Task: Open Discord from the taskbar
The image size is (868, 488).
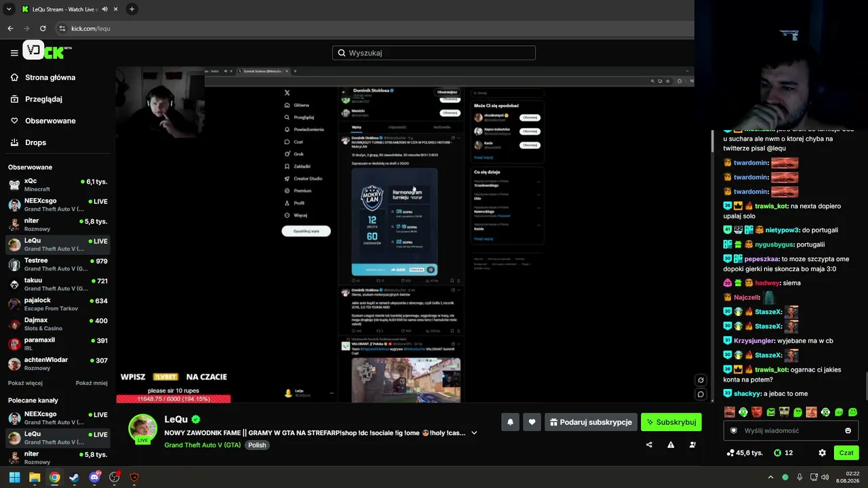Action: pos(94,477)
